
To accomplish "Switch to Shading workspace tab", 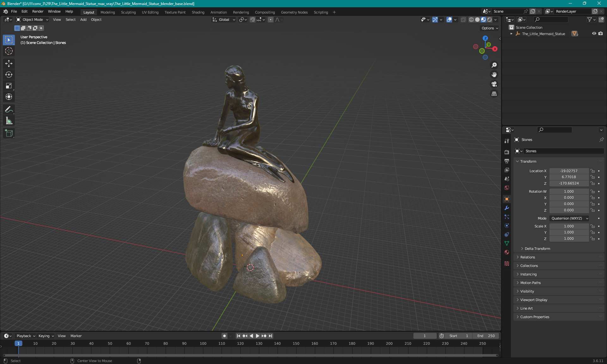I will point(198,12).
